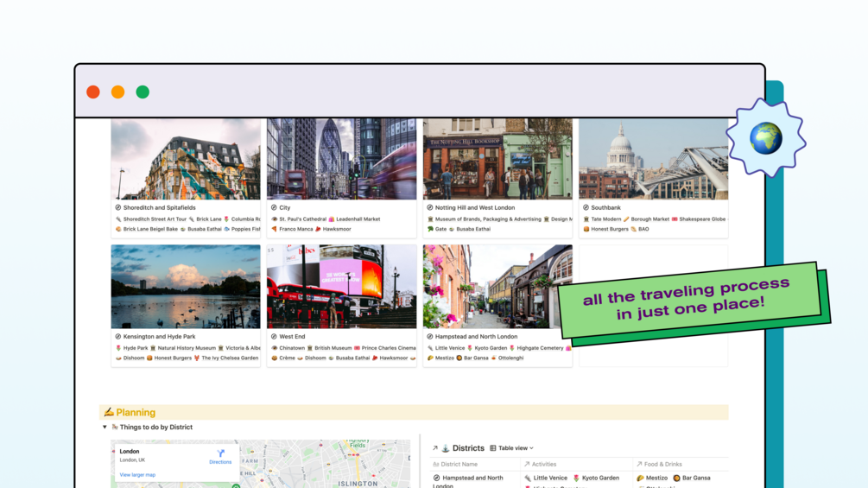Open the Southbank page title
Screen dimensions: 868x488
coord(605,207)
